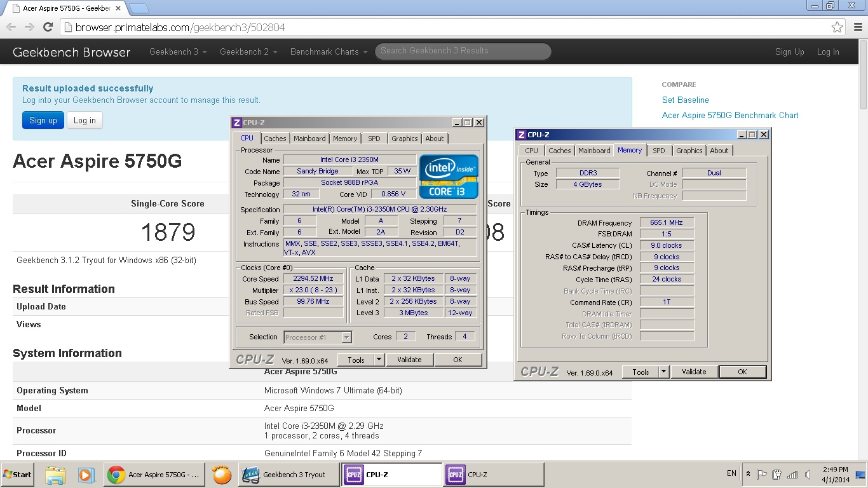Switch to CPU tab in CPU-Z Memory window
868x488 pixels.
[x=531, y=151]
